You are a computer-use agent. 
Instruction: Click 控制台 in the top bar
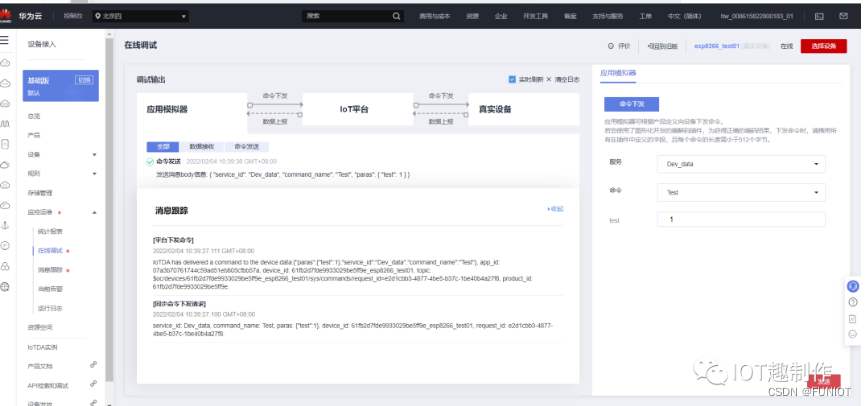click(72, 16)
